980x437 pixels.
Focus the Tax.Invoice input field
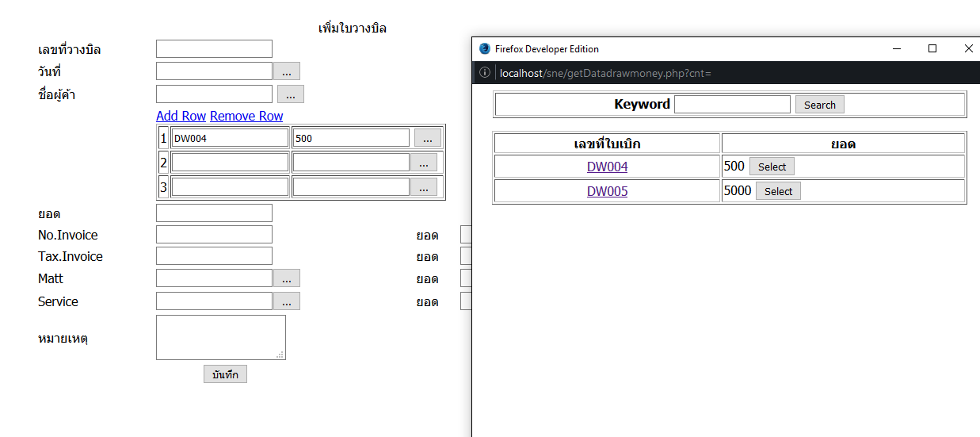214,255
